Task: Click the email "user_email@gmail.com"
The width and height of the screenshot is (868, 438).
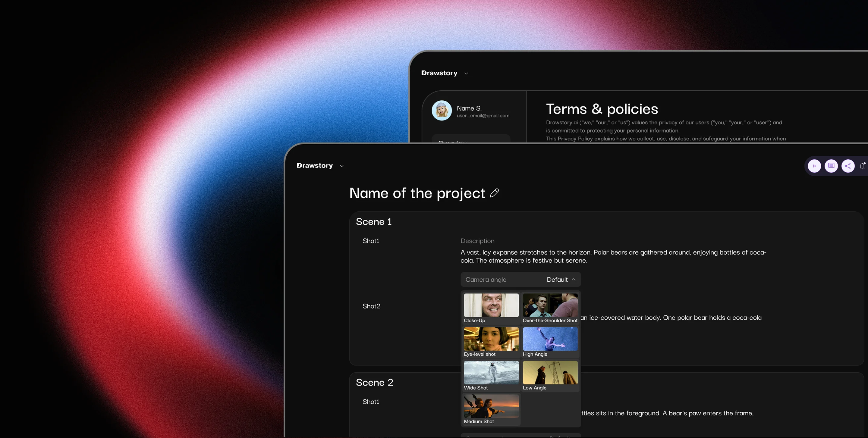Action: (483, 115)
